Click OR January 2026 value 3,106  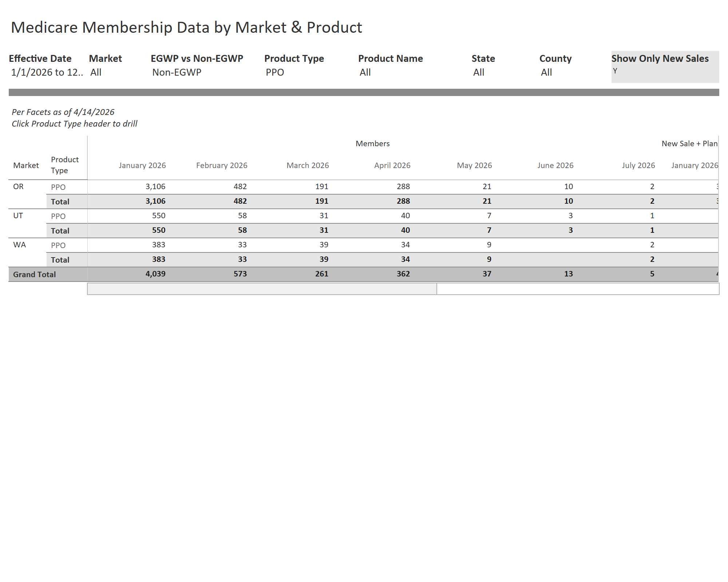(x=155, y=187)
